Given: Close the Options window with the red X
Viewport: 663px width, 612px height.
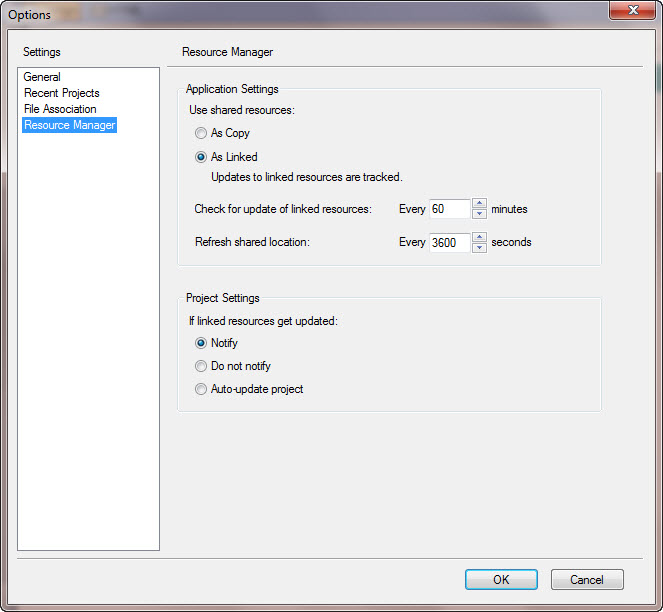Looking at the screenshot, I should (x=630, y=11).
